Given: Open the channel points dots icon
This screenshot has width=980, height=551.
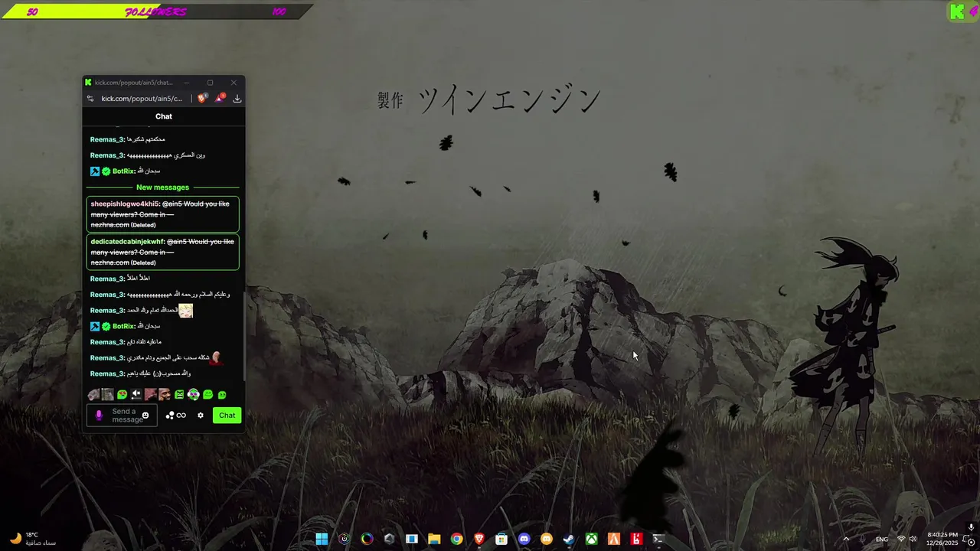Looking at the screenshot, I should click(x=170, y=416).
